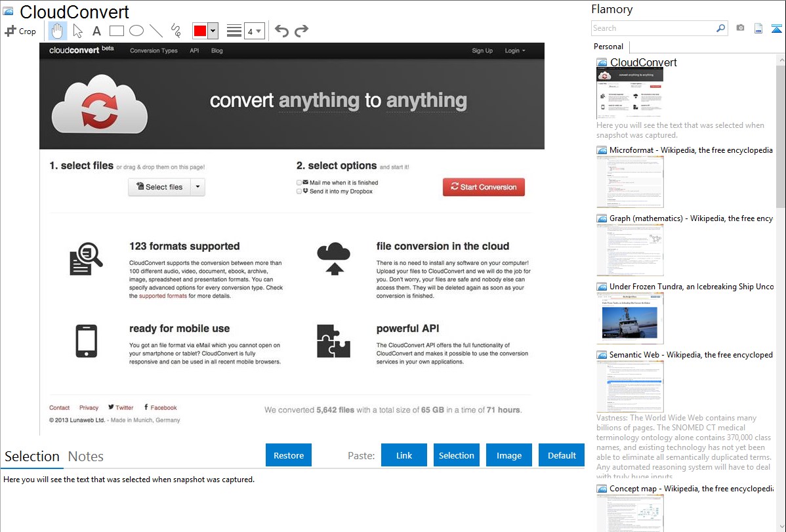Pick the ellipse drawing tool
The image size is (786, 532).
(136, 31)
